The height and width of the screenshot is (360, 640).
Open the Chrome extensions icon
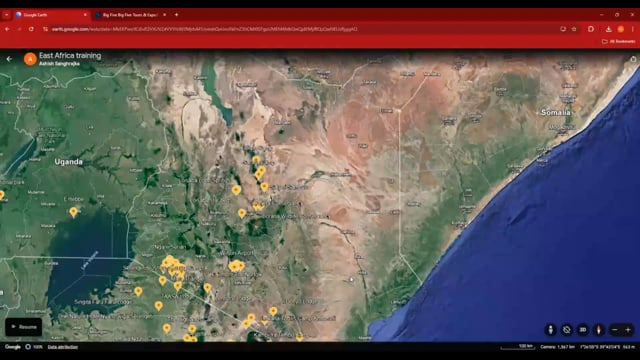591,29
